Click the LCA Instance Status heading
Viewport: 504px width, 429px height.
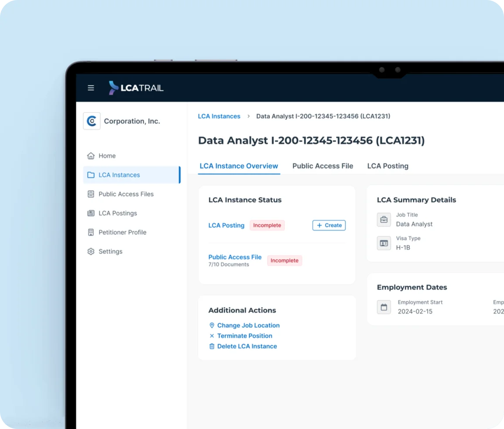coord(245,200)
